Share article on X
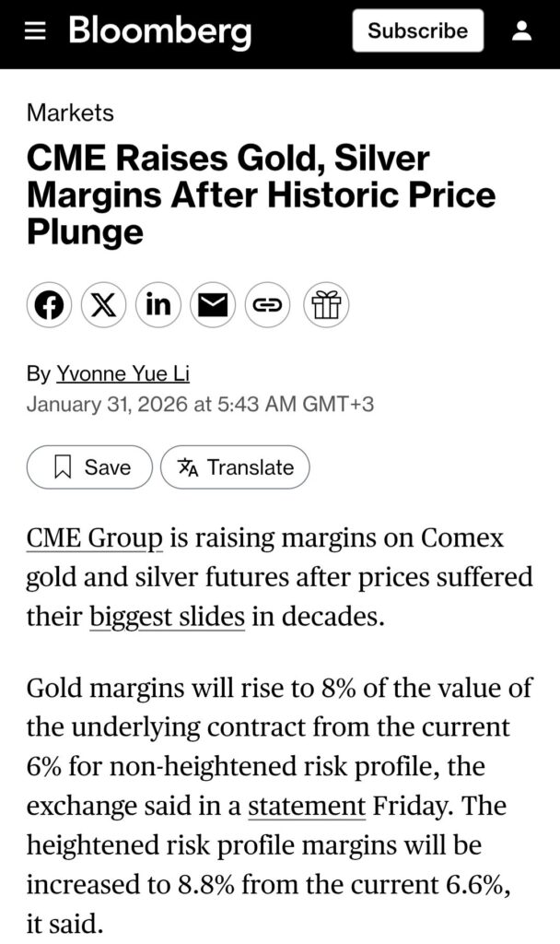The width and height of the screenshot is (560, 944). 104,305
